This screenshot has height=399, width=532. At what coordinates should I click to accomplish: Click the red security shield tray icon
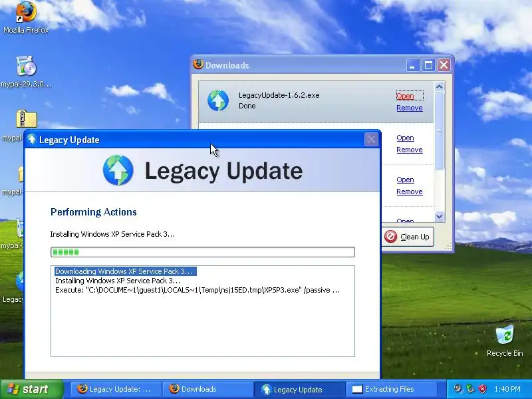483,389
